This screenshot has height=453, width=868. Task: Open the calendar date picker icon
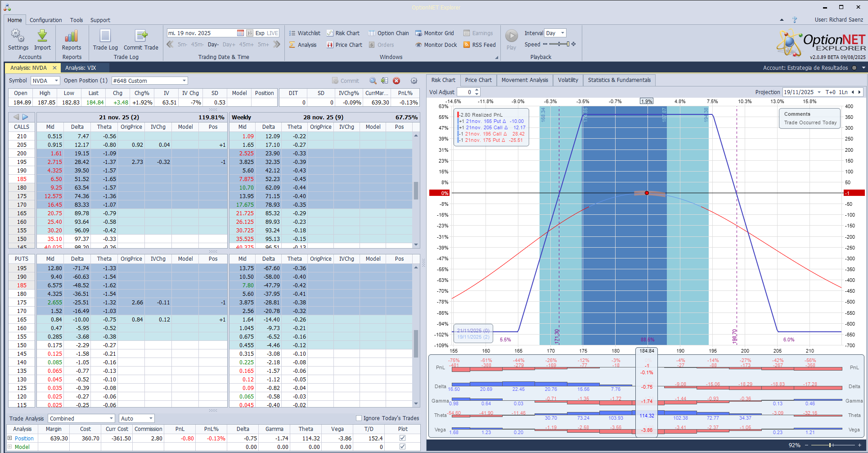pos(240,33)
